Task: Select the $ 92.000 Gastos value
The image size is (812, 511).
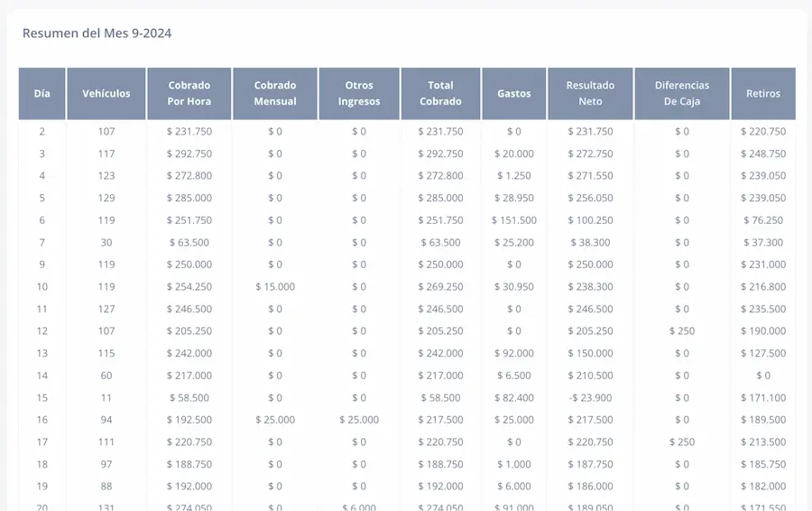Action: [514, 354]
